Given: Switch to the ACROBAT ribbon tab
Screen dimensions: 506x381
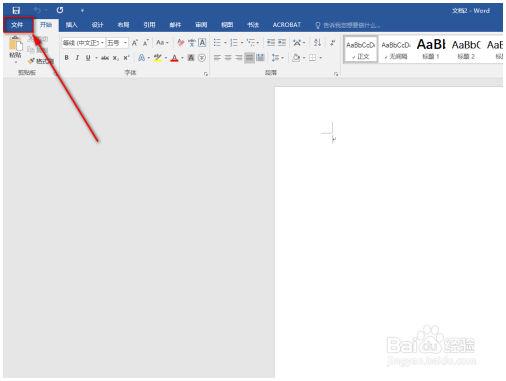Looking at the screenshot, I should [x=287, y=25].
